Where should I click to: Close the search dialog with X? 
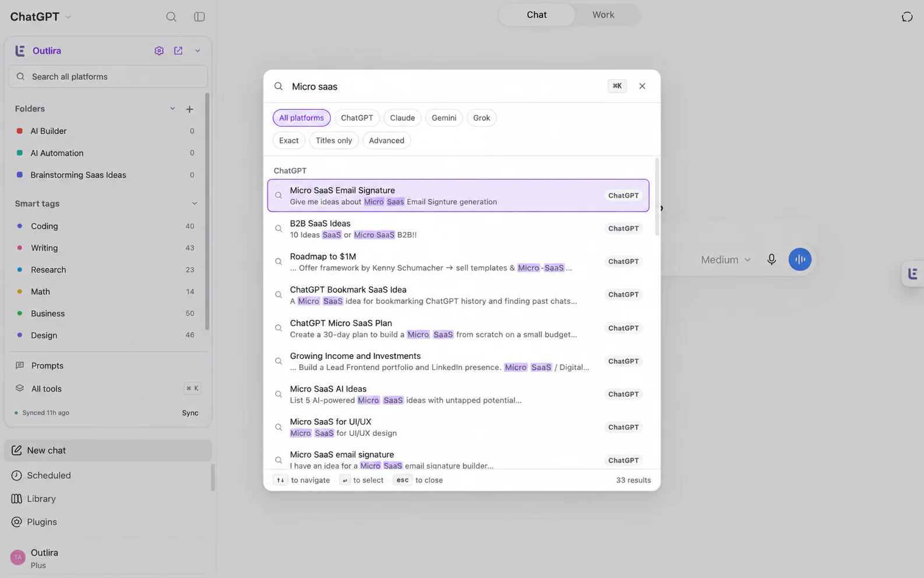pos(642,86)
